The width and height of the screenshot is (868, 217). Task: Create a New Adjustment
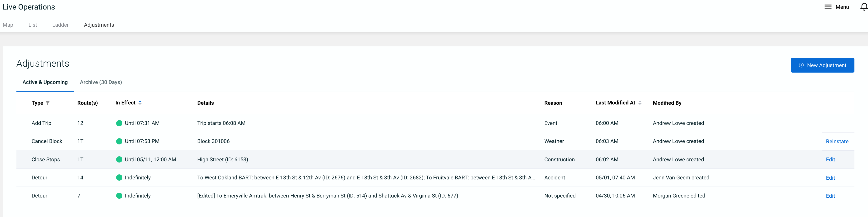click(x=822, y=65)
